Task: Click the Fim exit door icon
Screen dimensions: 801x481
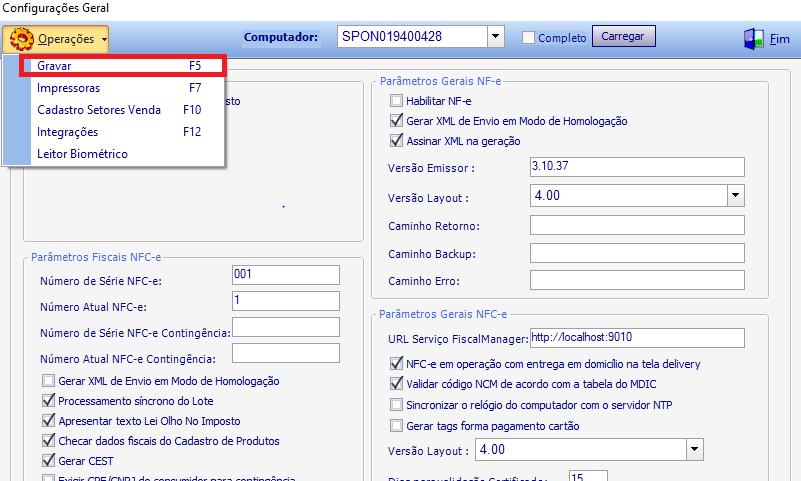Action: pos(754,39)
